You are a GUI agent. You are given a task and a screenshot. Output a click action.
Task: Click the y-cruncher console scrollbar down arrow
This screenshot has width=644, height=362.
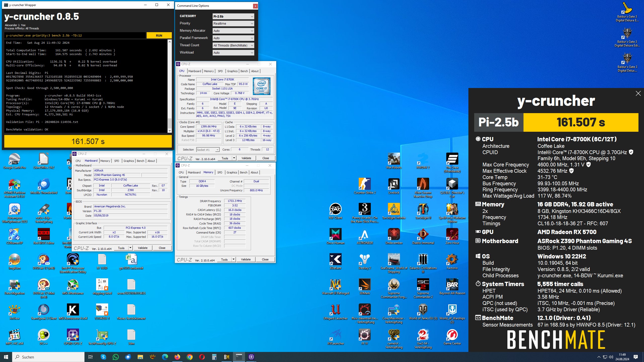point(170,130)
